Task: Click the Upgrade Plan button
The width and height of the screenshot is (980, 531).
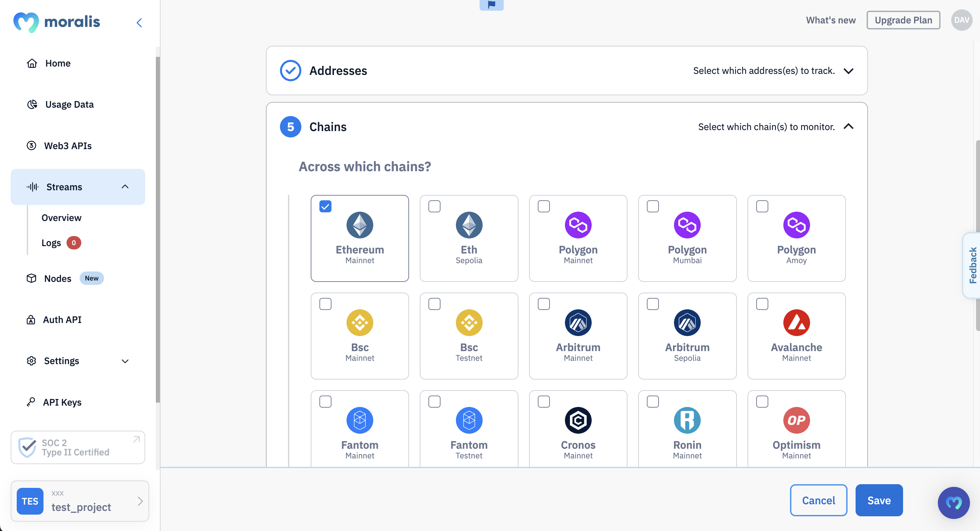Action: click(903, 20)
